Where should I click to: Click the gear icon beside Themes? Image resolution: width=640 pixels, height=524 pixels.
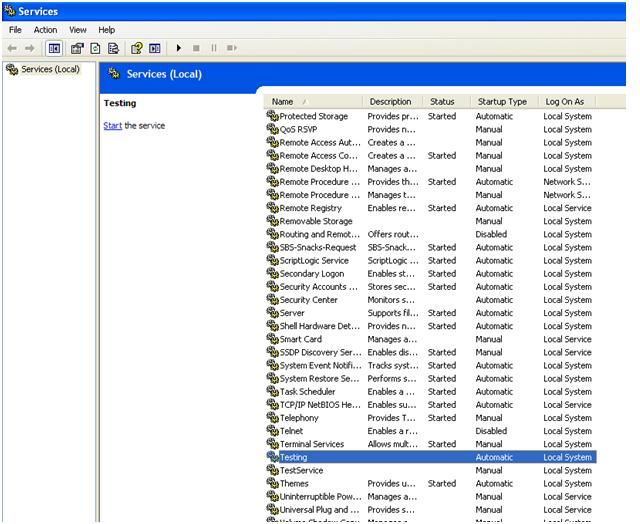point(272,483)
